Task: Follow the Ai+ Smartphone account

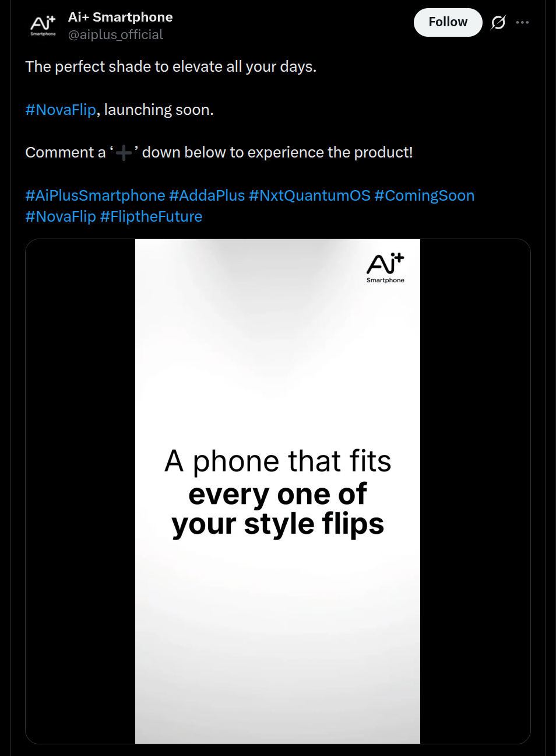Action: click(448, 23)
